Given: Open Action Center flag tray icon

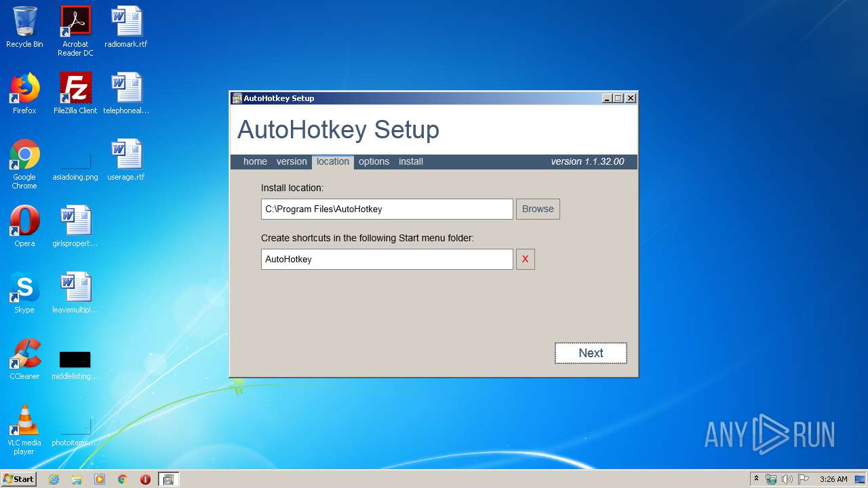Looking at the screenshot, I should [804, 479].
